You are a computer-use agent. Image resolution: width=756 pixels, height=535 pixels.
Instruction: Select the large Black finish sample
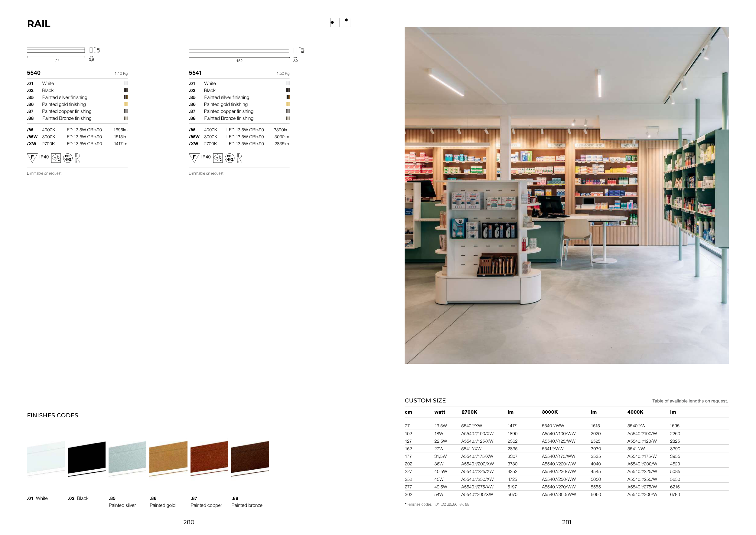click(x=86, y=459)
